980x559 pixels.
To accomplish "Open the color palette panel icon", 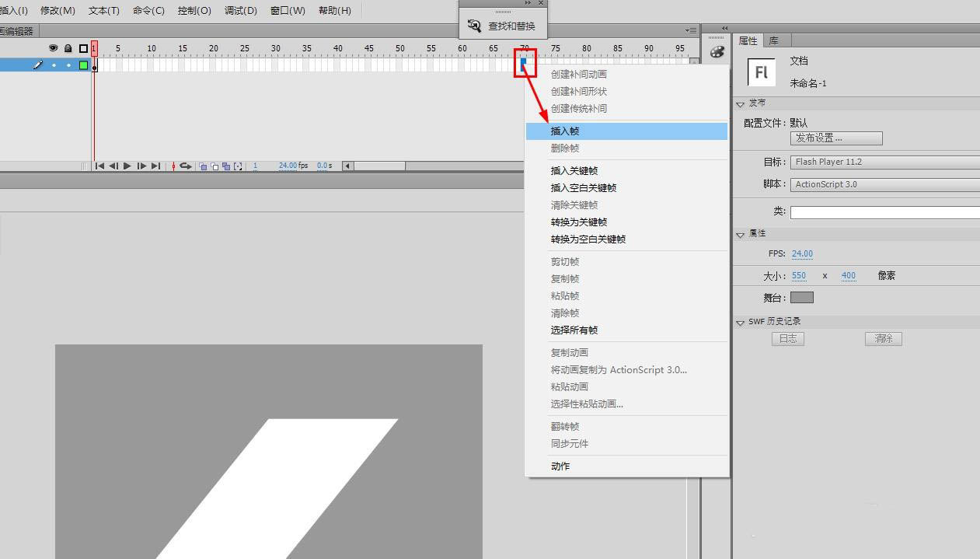I will pyautogui.click(x=717, y=52).
